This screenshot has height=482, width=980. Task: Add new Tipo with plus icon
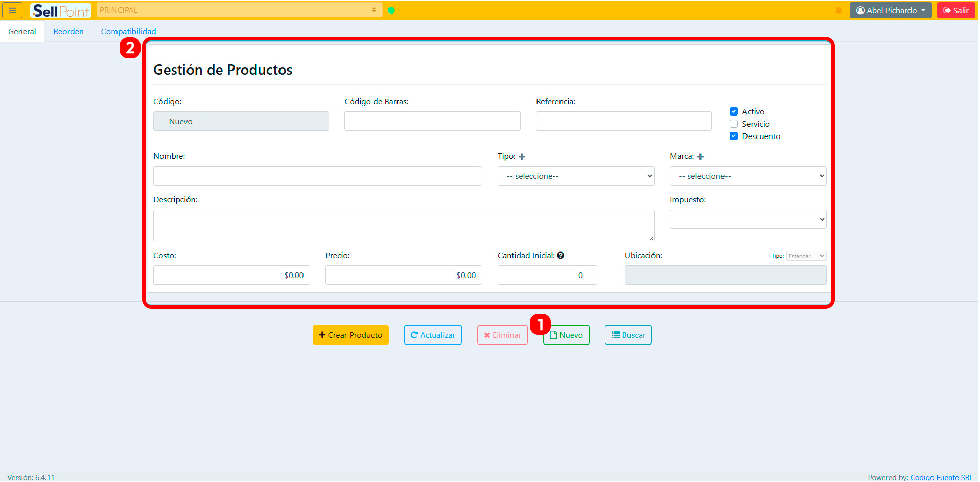point(522,157)
